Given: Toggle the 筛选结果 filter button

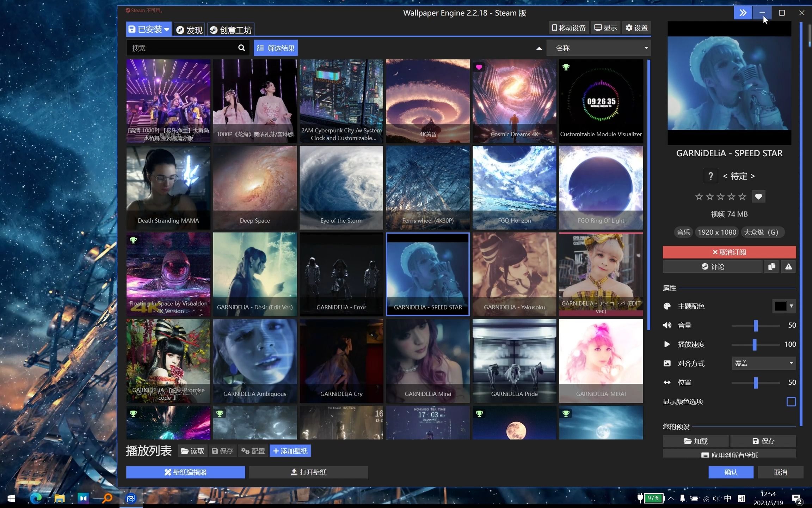Looking at the screenshot, I should tap(276, 48).
